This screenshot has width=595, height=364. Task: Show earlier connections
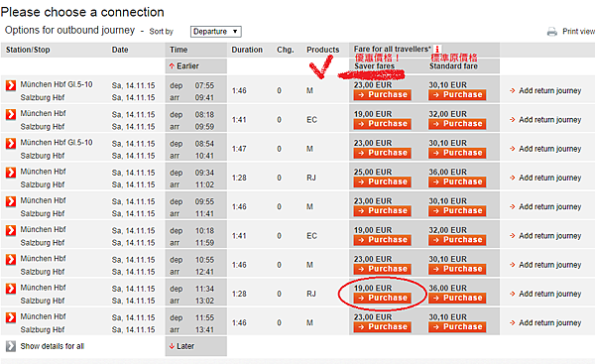(184, 66)
